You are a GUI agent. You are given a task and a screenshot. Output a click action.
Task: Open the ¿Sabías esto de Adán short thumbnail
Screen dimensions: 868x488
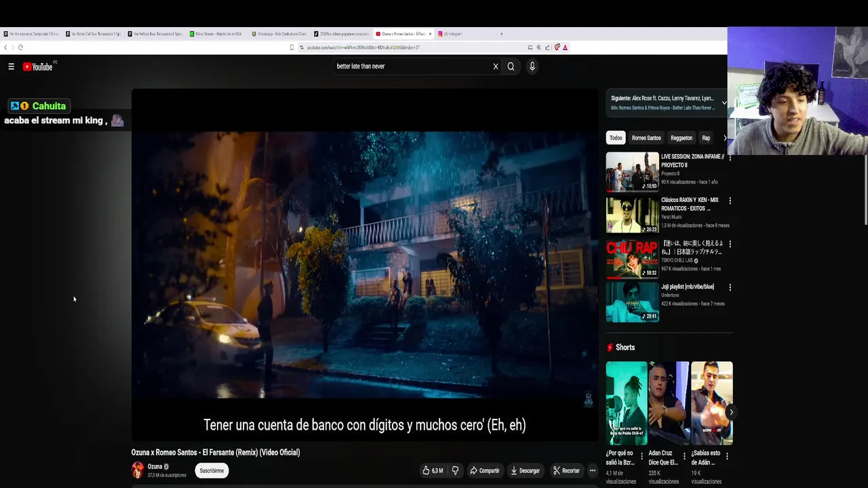point(711,403)
